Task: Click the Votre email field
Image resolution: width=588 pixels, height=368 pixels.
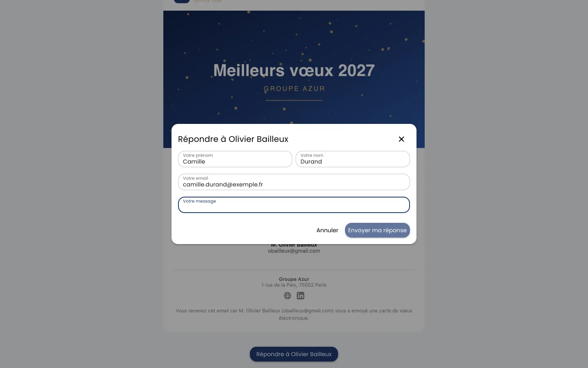Action: pyautogui.click(x=294, y=182)
